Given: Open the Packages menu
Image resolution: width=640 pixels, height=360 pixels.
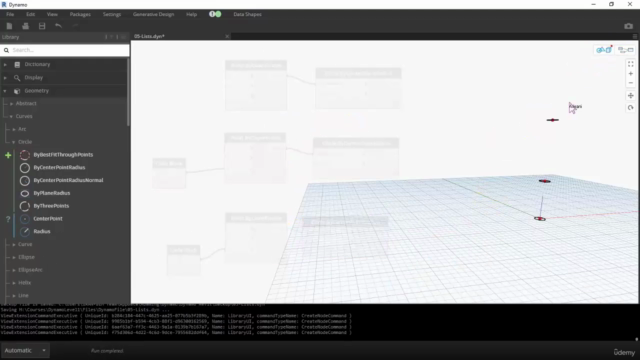Looking at the screenshot, I should click(x=80, y=14).
